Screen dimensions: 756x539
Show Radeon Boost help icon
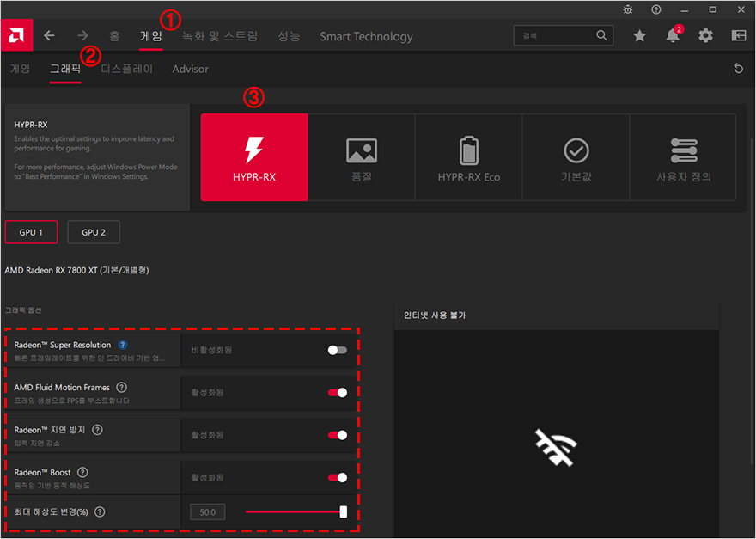coord(82,473)
